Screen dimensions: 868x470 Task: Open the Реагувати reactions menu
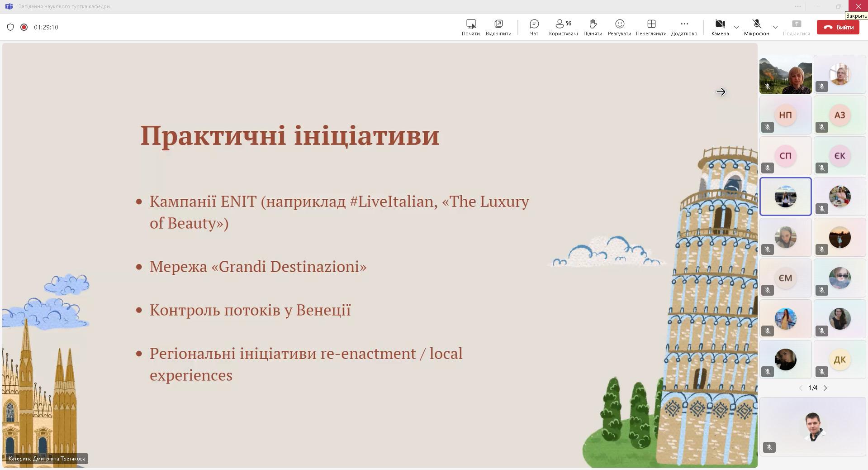(620, 27)
